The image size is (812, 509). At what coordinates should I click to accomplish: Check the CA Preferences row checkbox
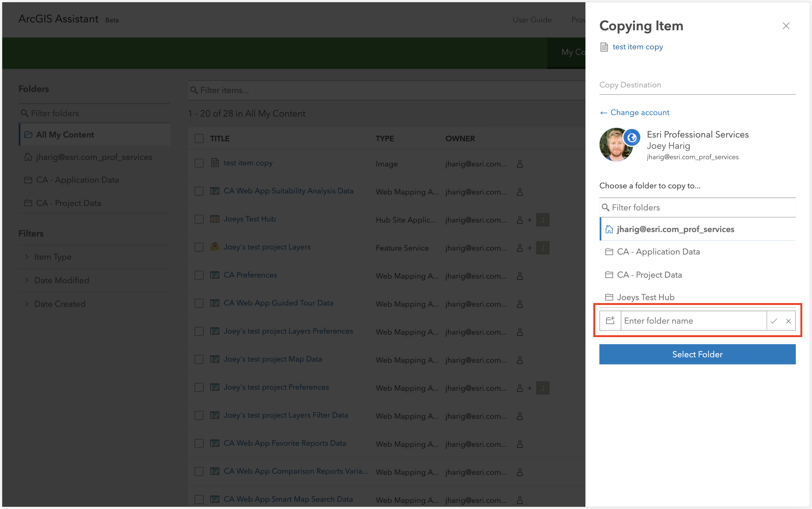[x=199, y=275]
